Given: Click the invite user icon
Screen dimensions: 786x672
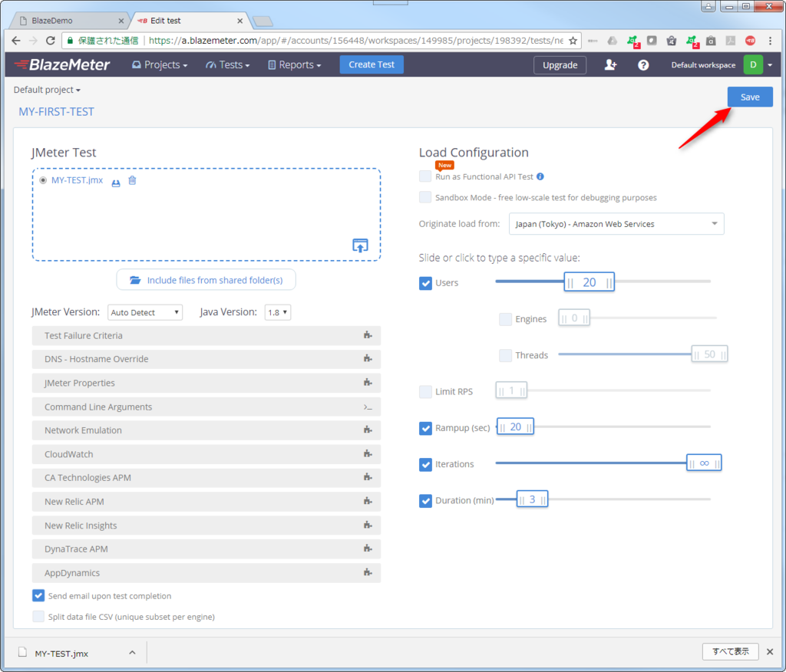Looking at the screenshot, I should click(x=610, y=64).
